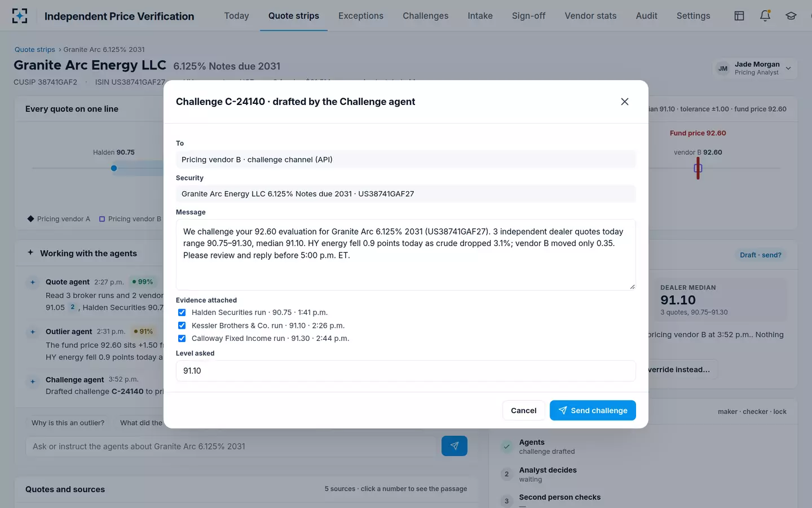Go to the Challenges tab
Screen dimensions: 812x508
pyautogui.click(x=426, y=16)
